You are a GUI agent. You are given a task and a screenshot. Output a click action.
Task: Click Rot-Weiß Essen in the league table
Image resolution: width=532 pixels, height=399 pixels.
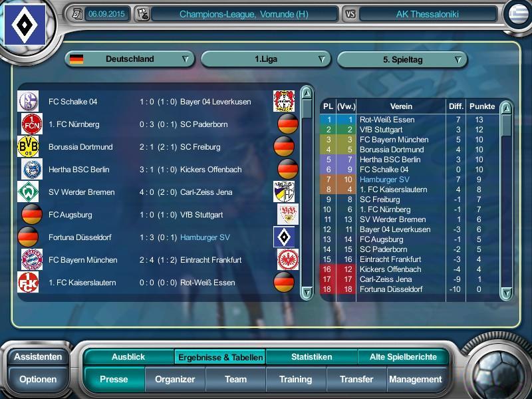387,120
